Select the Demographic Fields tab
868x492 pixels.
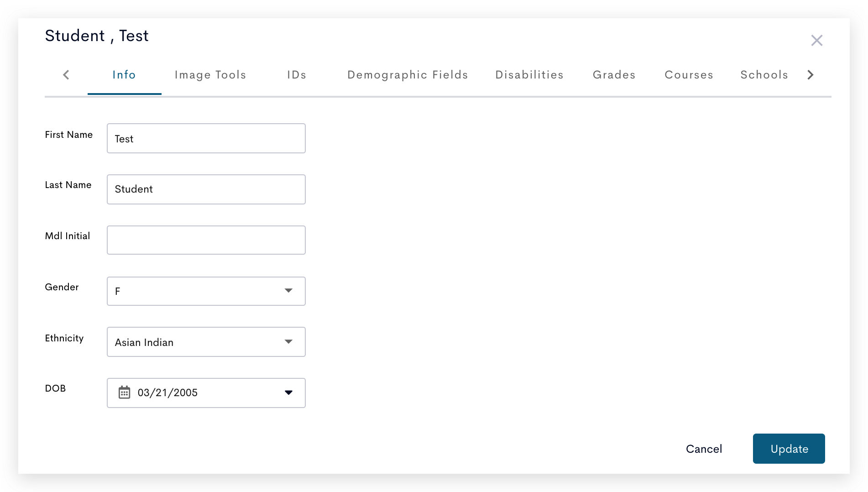(408, 75)
